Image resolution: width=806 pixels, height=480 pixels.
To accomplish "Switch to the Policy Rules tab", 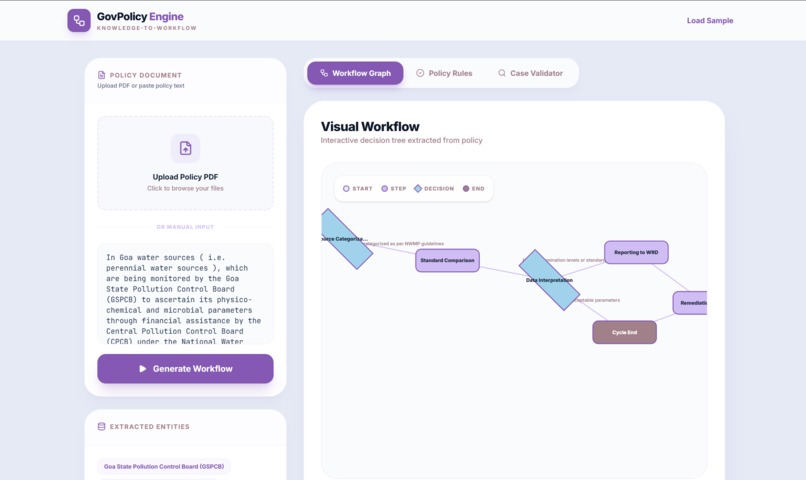I will coord(444,73).
